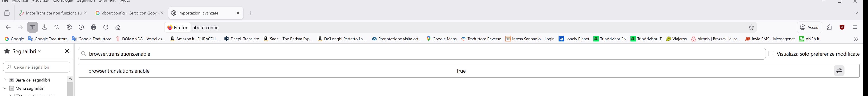
Task: Open the Extensions puzzle icon
Action: click(829, 27)
